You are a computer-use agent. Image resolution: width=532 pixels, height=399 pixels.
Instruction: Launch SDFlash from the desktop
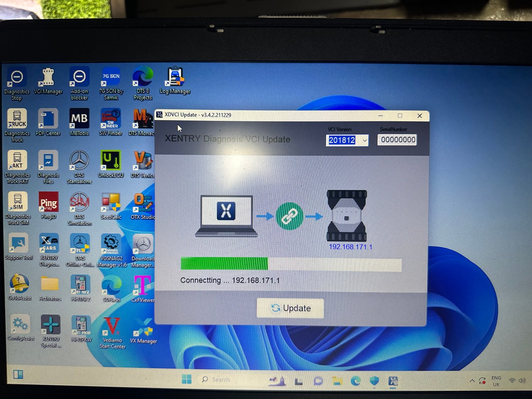pyautogui.click(x=112, y=289)
